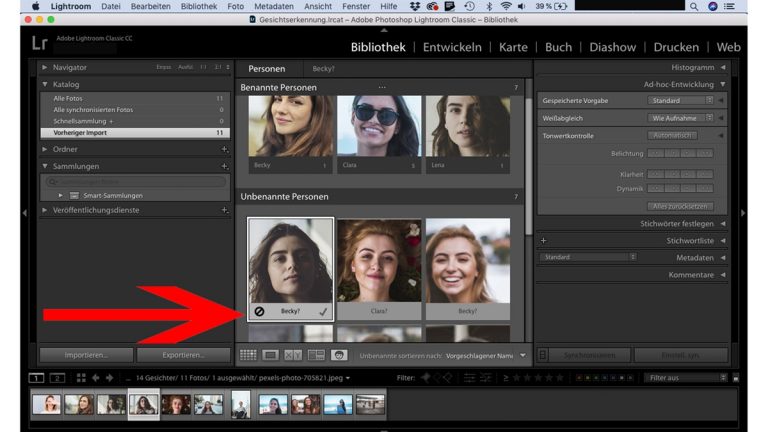Switch to grid view in toolbar
This screenshot has width=768, height=432.
pos(248,355)
